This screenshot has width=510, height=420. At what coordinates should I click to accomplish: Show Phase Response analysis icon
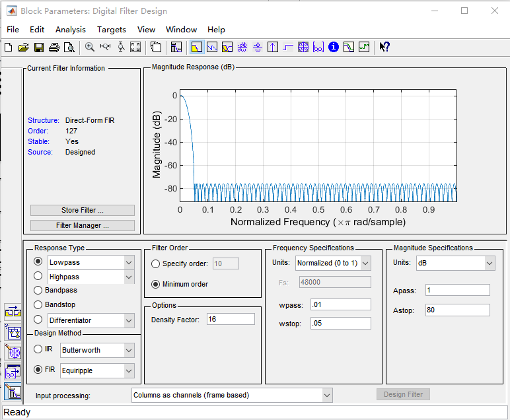212,47
